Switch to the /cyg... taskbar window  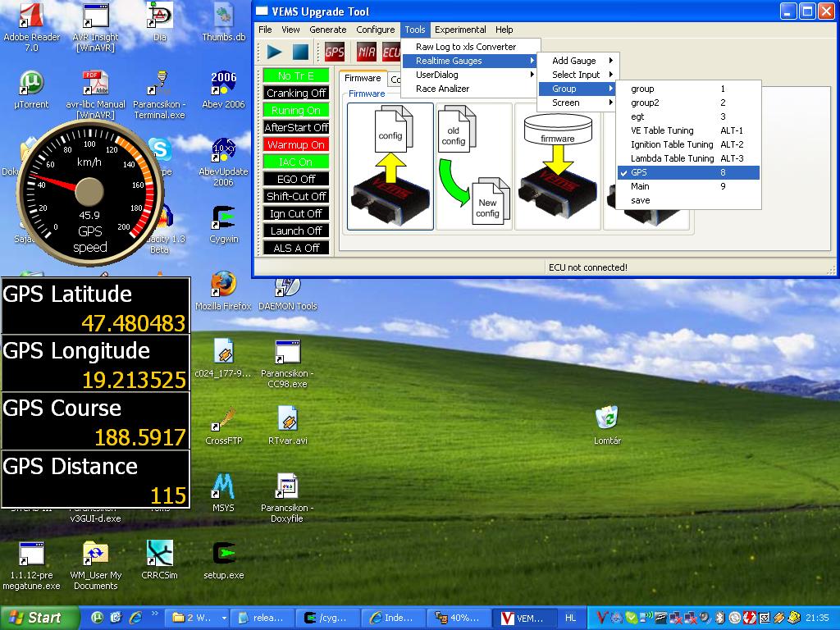click(328, 618)
